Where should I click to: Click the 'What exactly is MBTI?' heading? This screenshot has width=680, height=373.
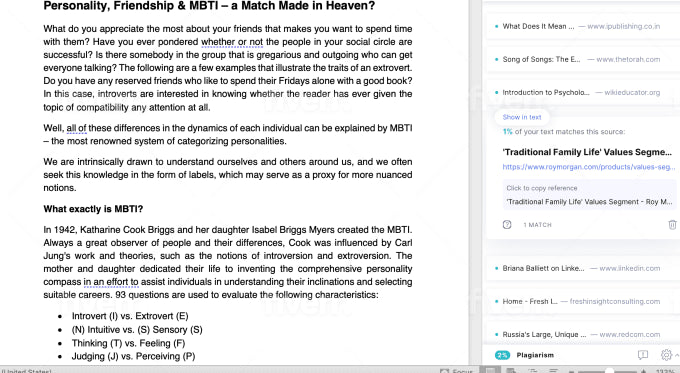(93, 209)
